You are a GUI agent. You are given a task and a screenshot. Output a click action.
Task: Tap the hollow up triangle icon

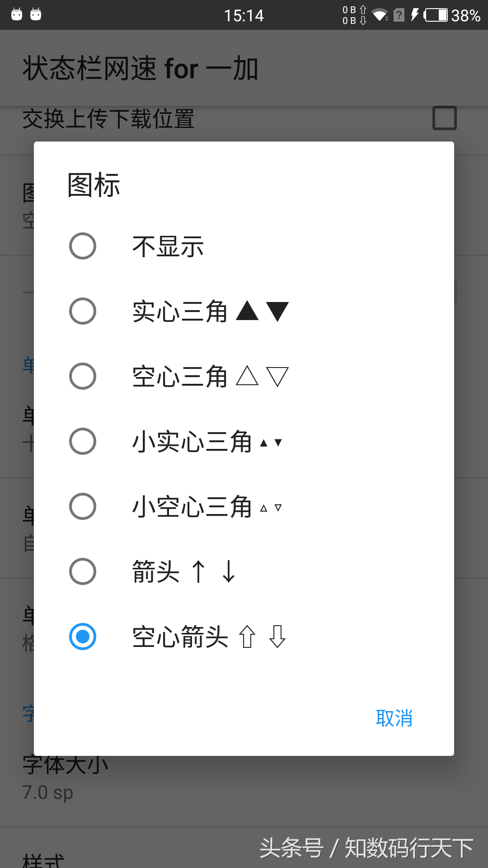(247, 376)
